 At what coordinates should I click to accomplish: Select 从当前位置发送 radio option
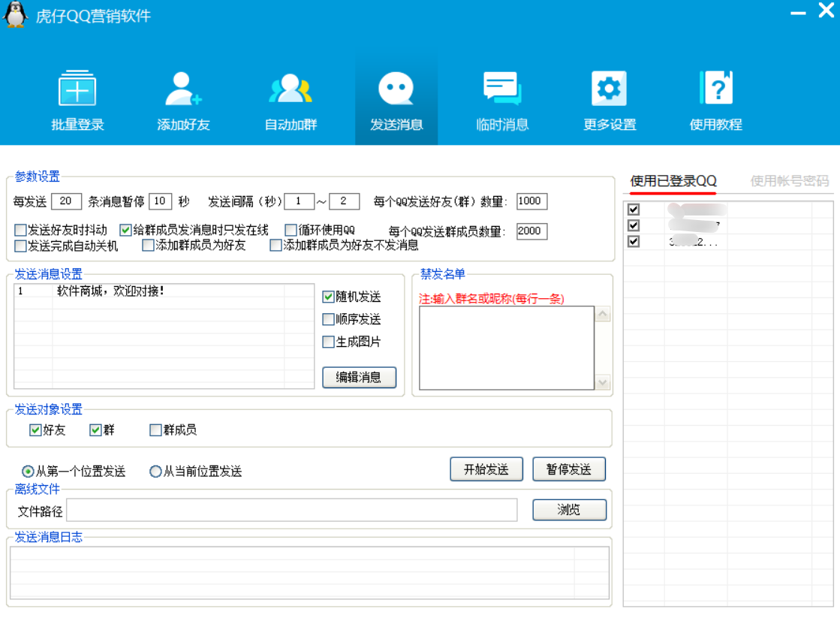point(155,472)
